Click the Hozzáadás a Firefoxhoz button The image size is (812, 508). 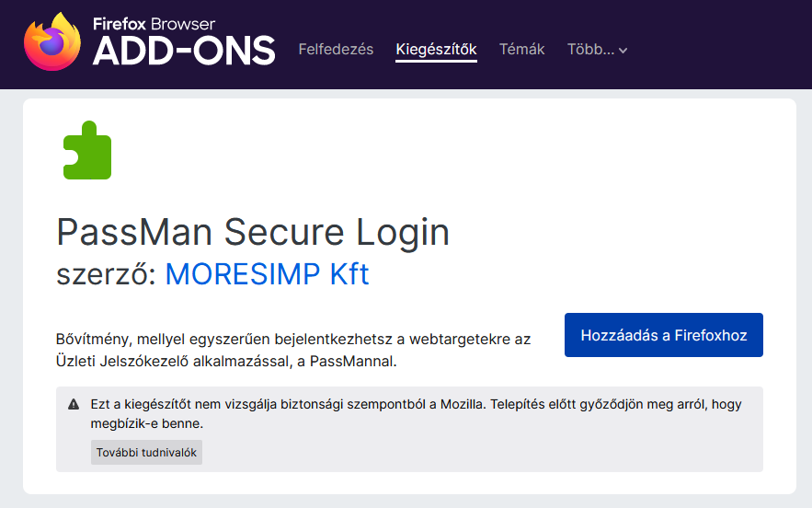point(663,335)
